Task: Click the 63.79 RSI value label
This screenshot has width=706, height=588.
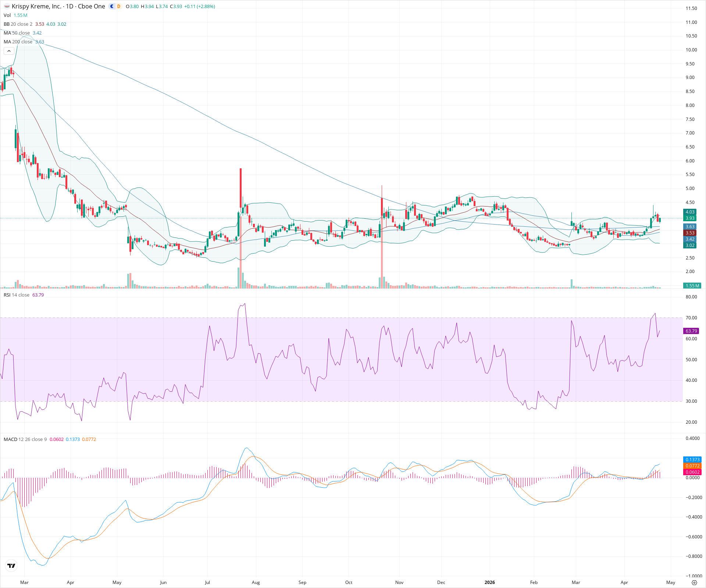Action: pos(692,331)
